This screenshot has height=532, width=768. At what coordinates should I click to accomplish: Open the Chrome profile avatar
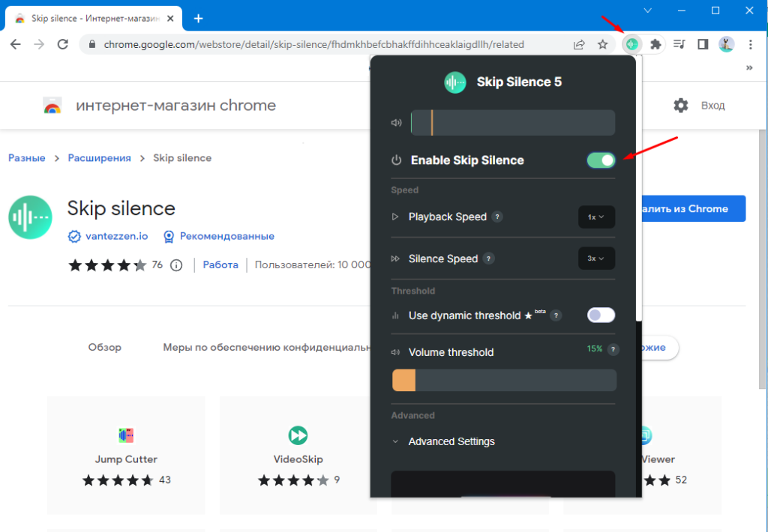coord(726,44)
